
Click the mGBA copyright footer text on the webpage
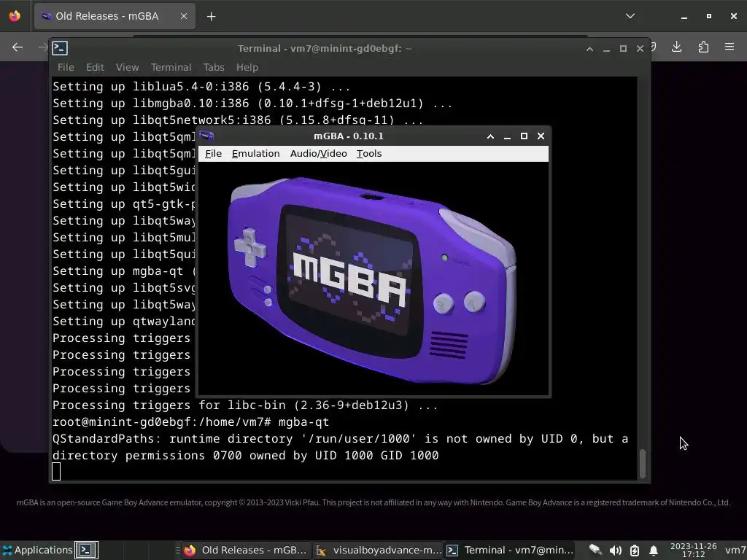(373, 502)
